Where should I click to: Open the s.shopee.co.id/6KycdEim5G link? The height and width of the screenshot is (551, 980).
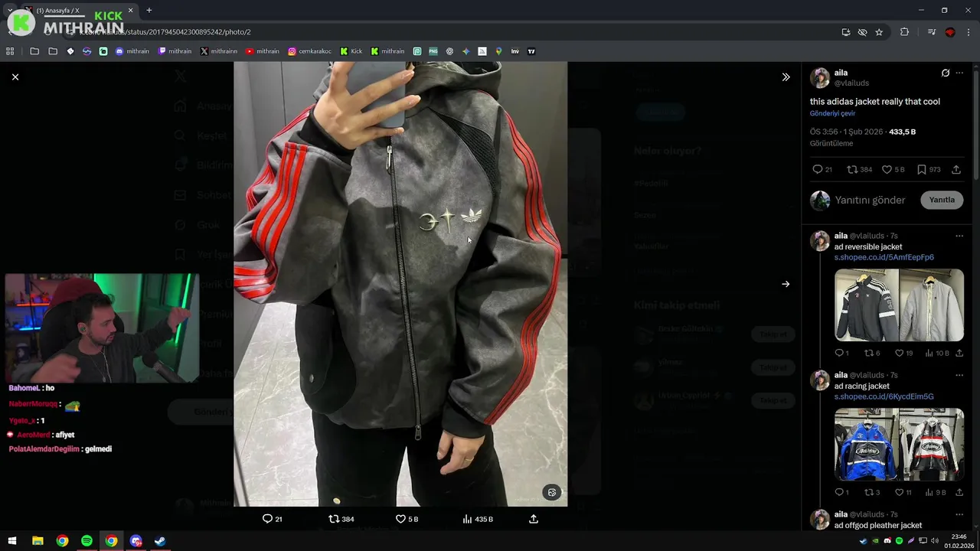coord(884,396)
